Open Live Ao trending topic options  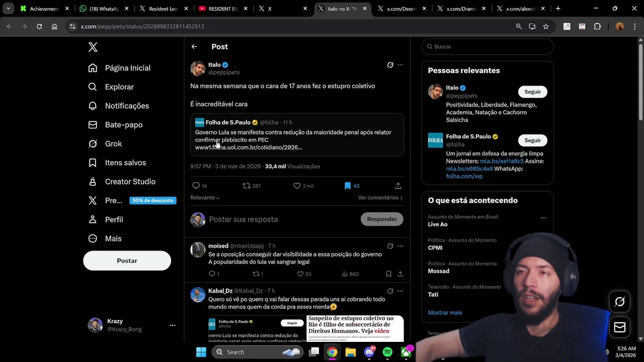click(x=543, y=218)
